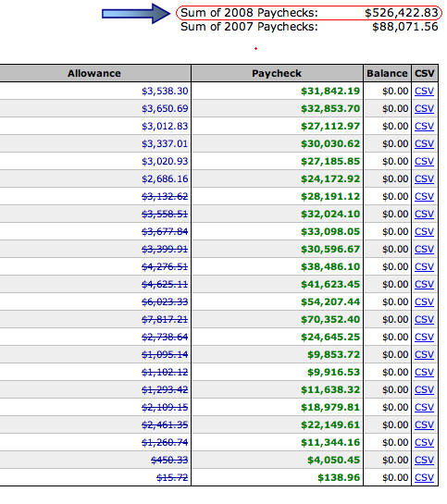Click the Allowance column header
This screenshot has height=504, width=447.
click(x=94, y=73)
